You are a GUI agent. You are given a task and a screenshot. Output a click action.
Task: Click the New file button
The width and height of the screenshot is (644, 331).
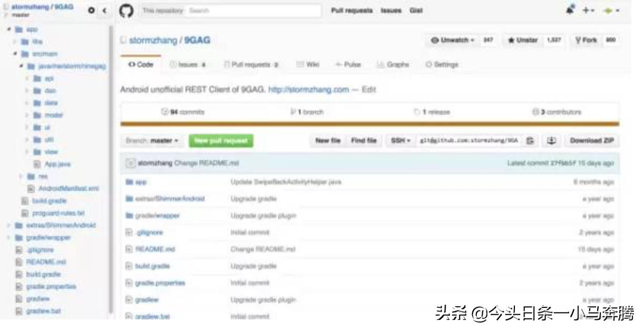point(328,141)
